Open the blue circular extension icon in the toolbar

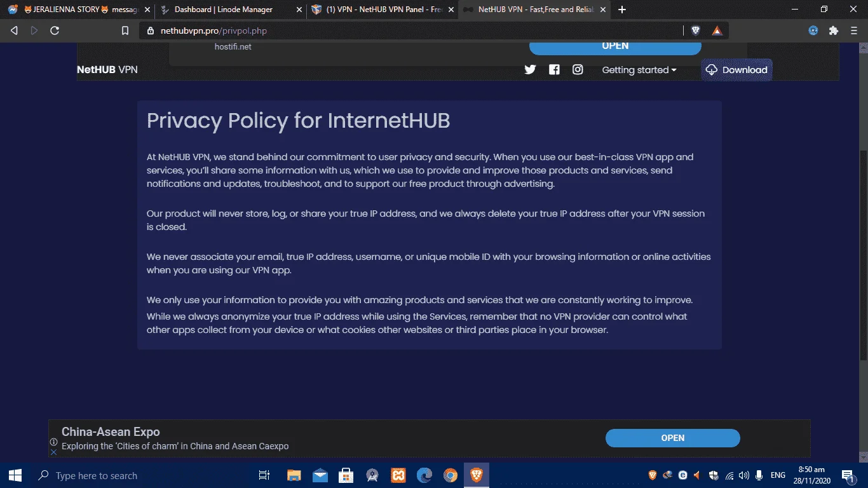[813, 30]
